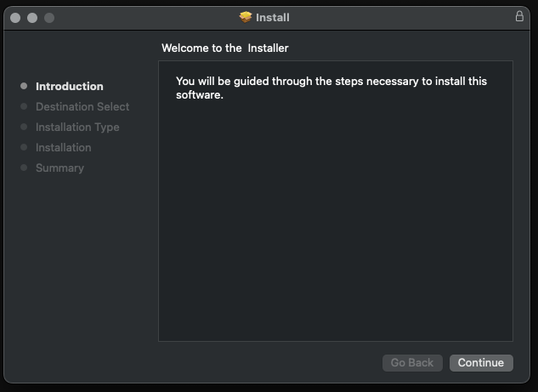Select the Introduction step label
Screen dimensions: 538x392
click(70, 86)
